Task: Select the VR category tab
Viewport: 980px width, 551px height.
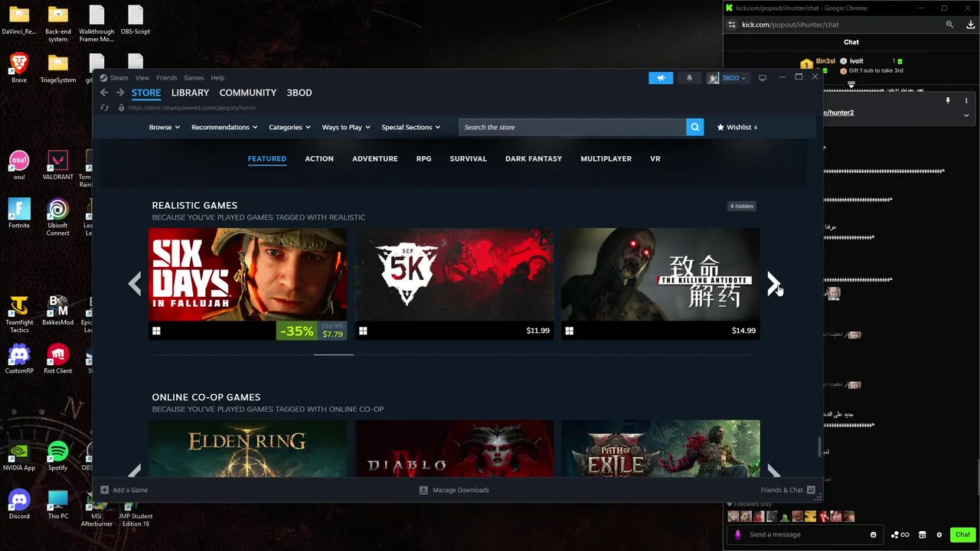Action: click(x=655, y=158)
